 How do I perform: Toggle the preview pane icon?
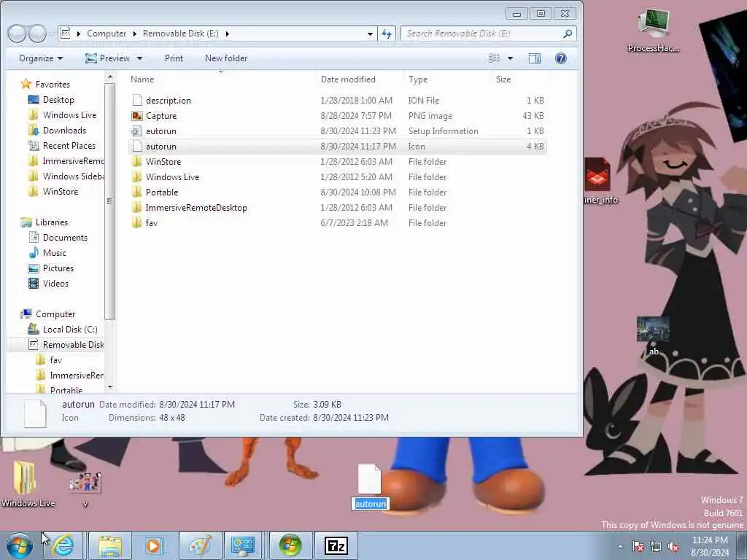pyautogui.click(x=535, y=58)
